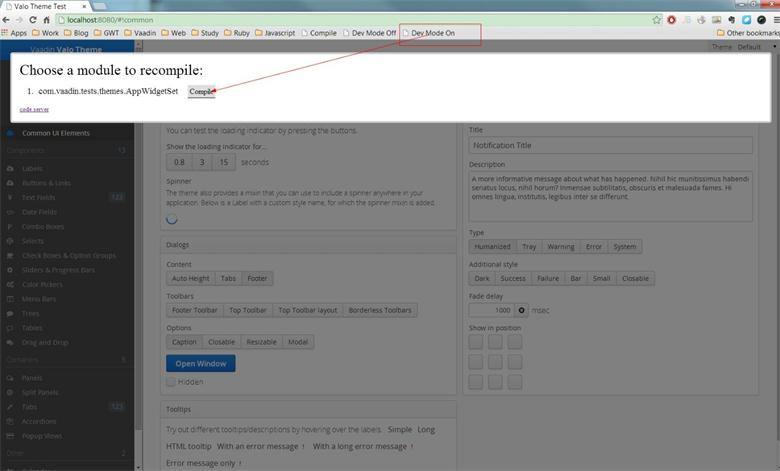
Task: Expand the Other bookmarks folder
Action: click(747, 33)
